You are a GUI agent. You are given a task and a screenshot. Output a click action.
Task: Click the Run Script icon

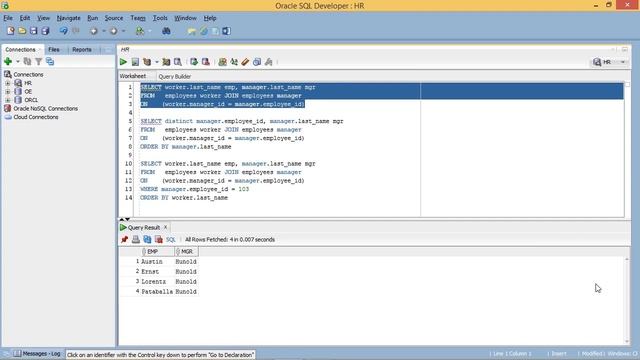pyautogui.click(x=135, y=62)
